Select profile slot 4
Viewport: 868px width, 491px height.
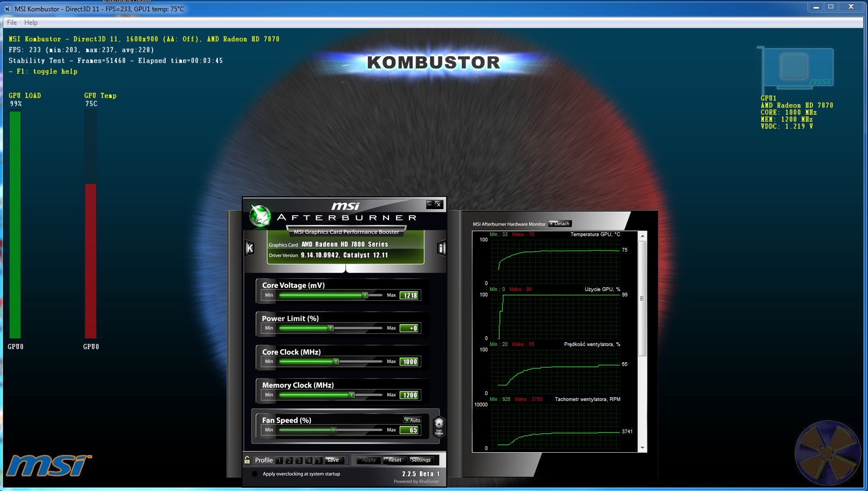[x=309, y=460]
